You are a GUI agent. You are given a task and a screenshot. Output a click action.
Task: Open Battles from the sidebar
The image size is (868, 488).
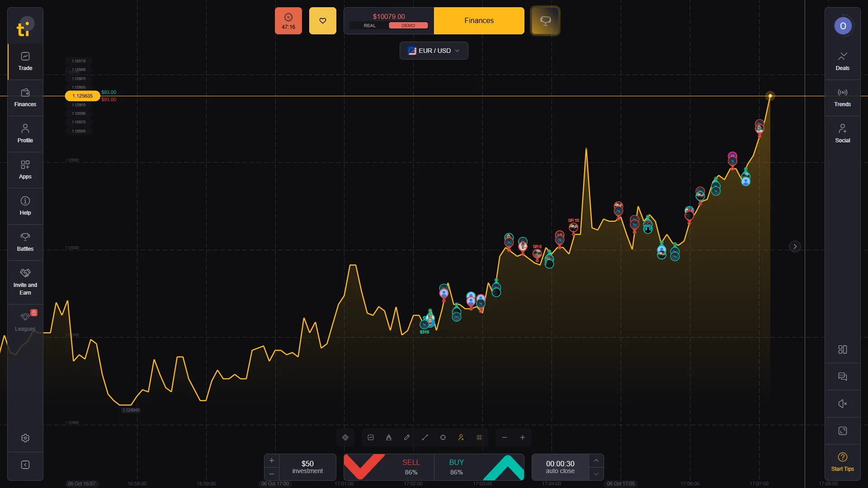[x=25, y=242]
